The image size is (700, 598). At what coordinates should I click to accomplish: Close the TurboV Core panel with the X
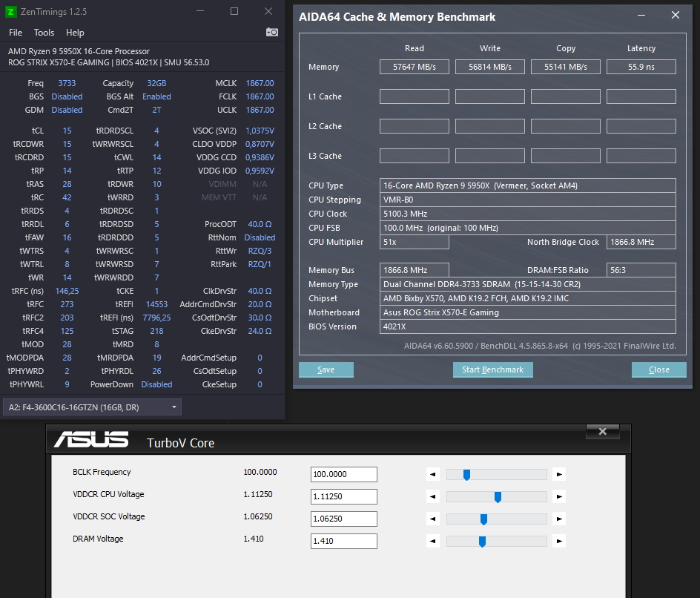(603, 431)
